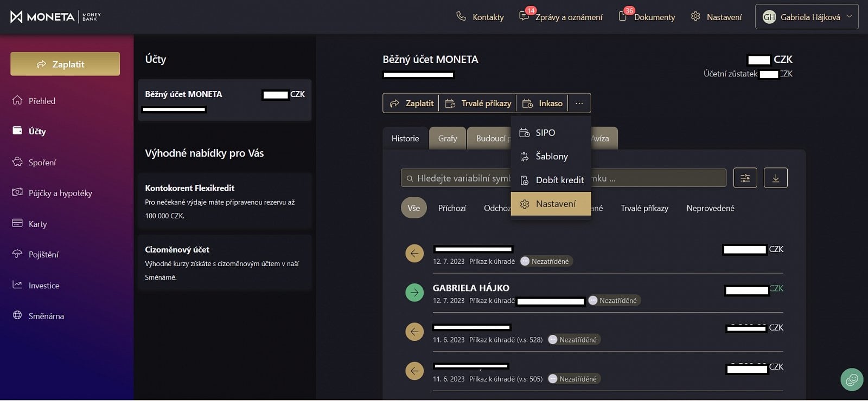The image size is (868, 401).
Task: Click the MONETA Money Bank logo
Action: pyautogui.click(x=55, y=17)
